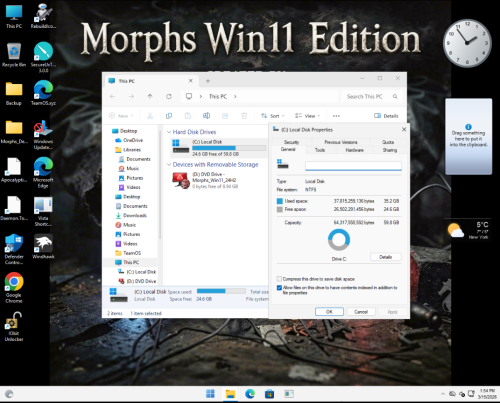Click the OK button in Properties

[329, 312]
